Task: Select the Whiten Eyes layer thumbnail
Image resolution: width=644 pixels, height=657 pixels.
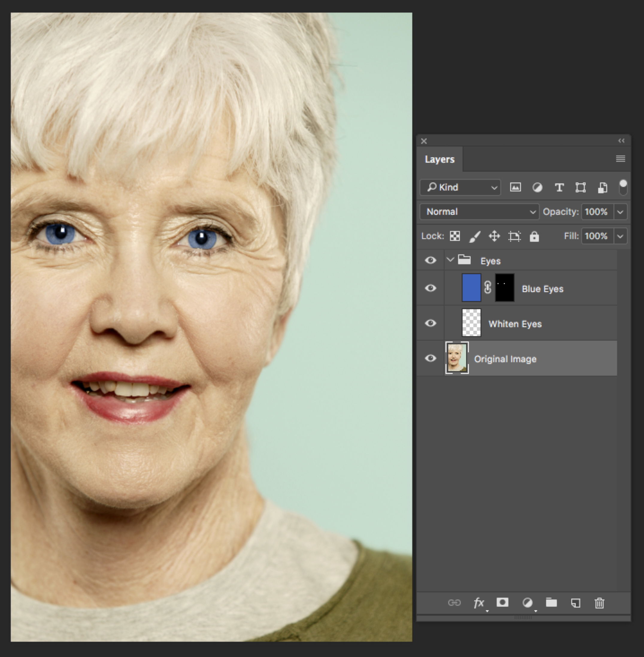Action: tap(471, 323)
